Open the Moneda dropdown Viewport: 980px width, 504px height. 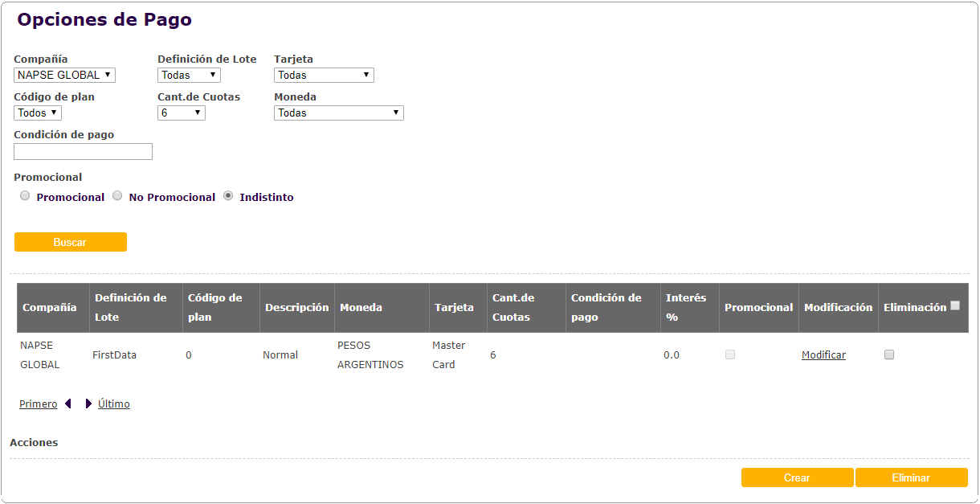[x=339, y=113]
